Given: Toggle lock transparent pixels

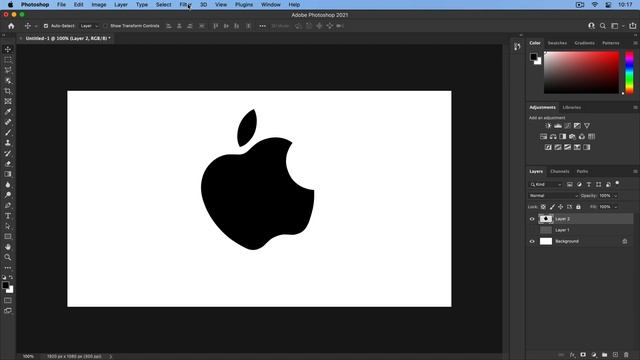Looking at the screenshot, I should click(x=543, y=207).
